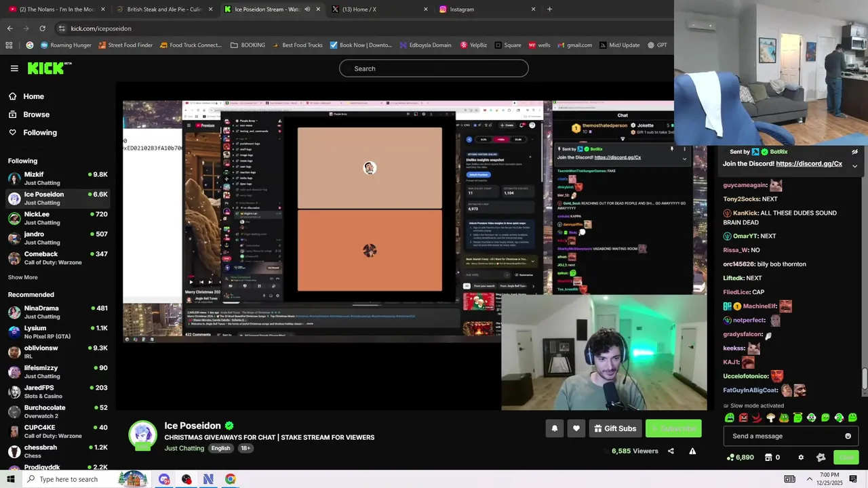Collapse the pinned chat message chevron
This screenshot has width=868, height=488.
pyautogui.click(x=854, y=165)
